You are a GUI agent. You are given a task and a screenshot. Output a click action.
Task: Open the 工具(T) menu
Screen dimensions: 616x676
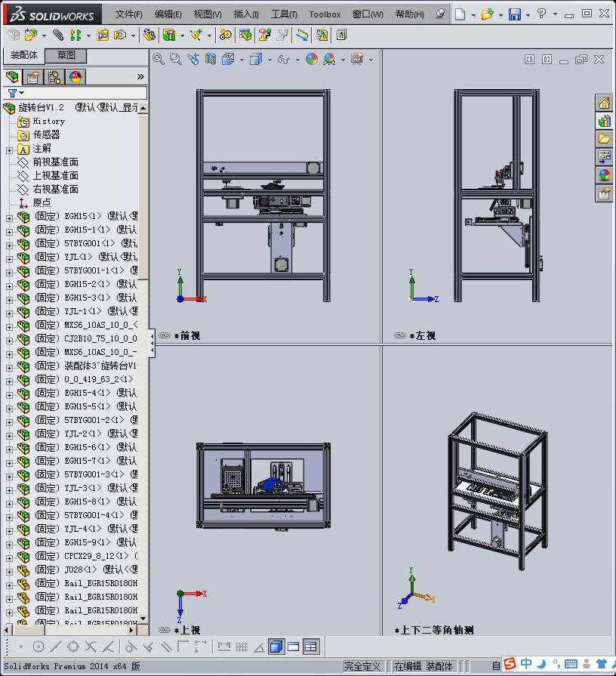[x=284, y=14]
